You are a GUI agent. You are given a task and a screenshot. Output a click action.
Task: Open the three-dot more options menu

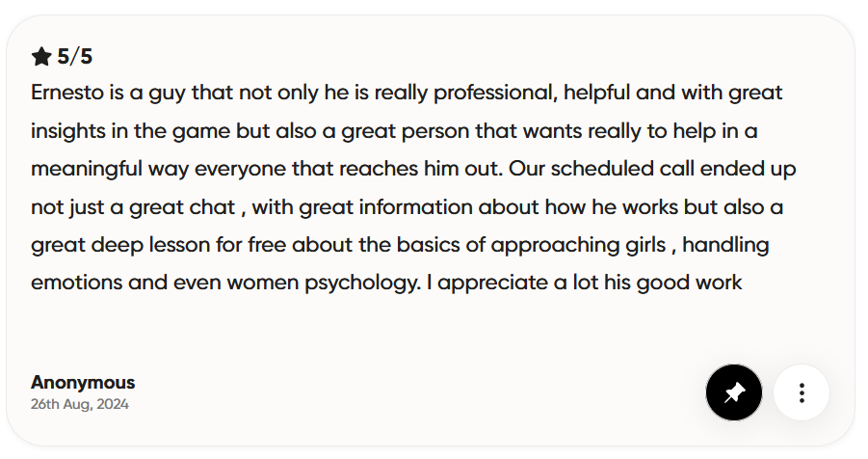(x=802, y=392)
